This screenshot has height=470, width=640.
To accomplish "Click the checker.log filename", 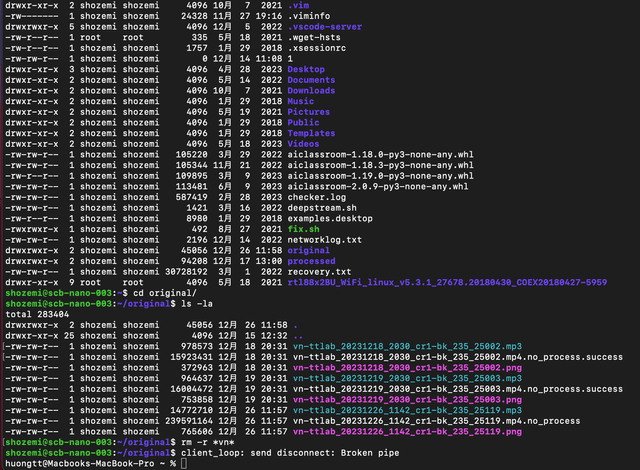I will [x=318, y=197].
